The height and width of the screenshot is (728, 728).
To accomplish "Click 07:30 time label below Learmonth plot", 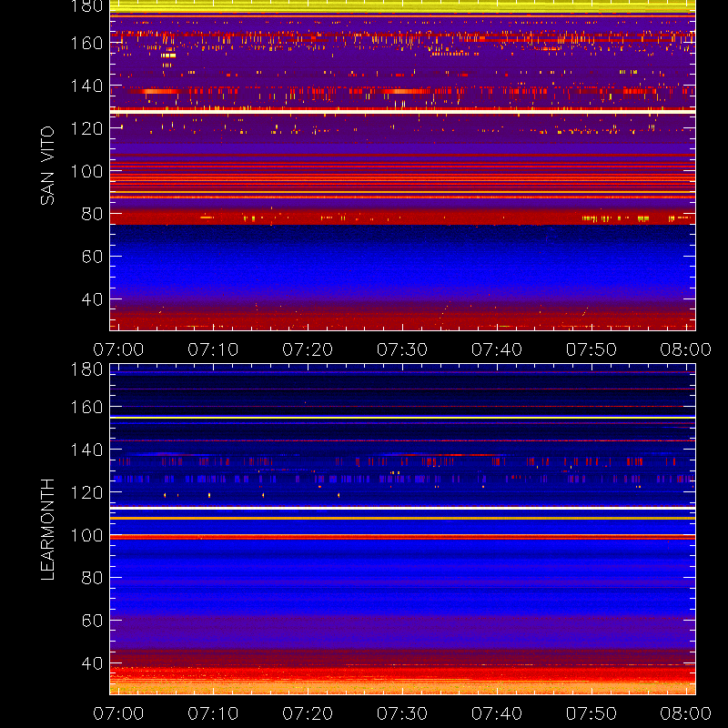I will click(402, 713).
